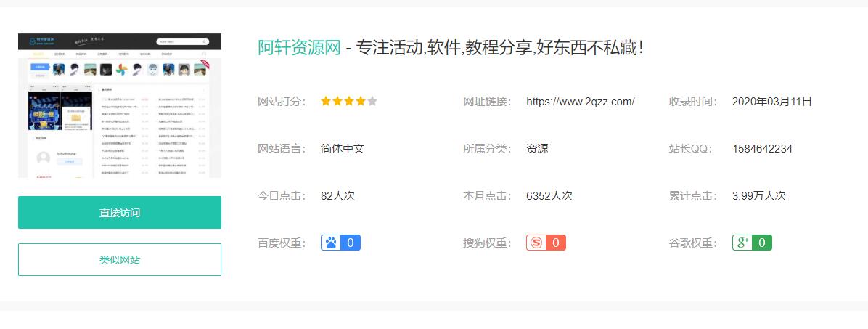
Task: Click the Sogou weight icon
Action: pos(546,243)
